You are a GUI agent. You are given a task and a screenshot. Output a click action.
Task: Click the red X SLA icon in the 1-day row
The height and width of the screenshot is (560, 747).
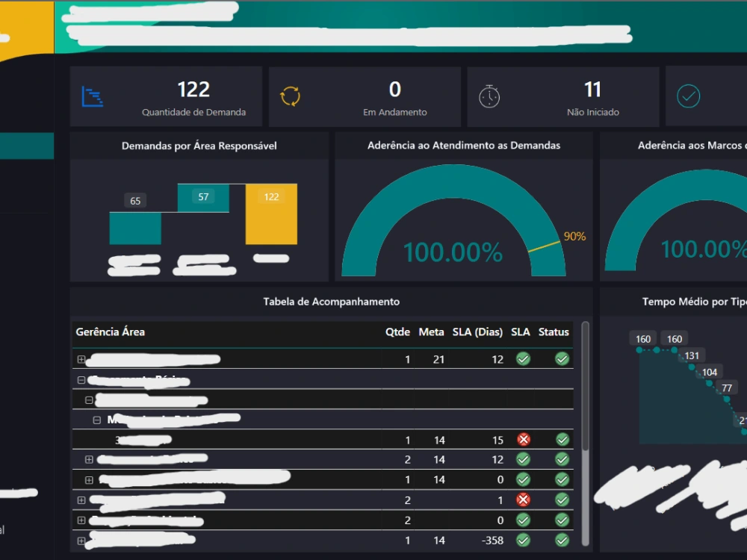click(x=524, y=500)
